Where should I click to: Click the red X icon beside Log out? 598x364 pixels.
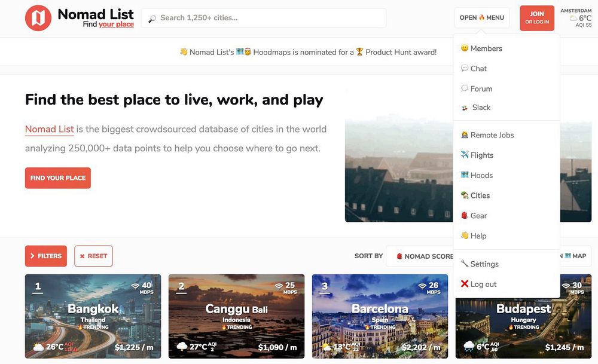coord(464,283)
